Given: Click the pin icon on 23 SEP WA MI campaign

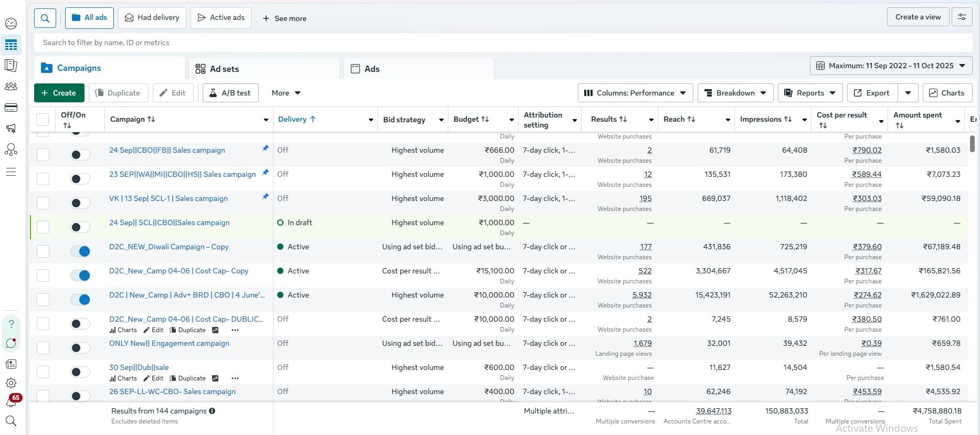Looking at the screenshot, I should tap(266, 173).
